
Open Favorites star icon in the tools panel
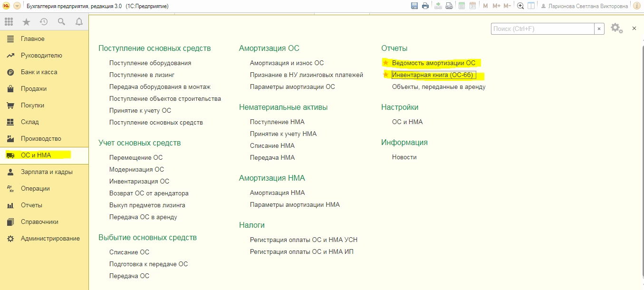[26, 22]
